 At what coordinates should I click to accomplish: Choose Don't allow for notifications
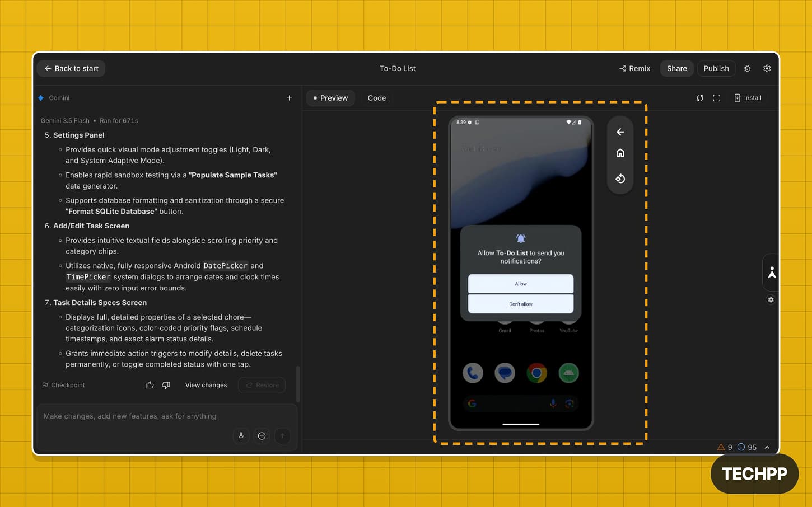[x=521, y=304]
